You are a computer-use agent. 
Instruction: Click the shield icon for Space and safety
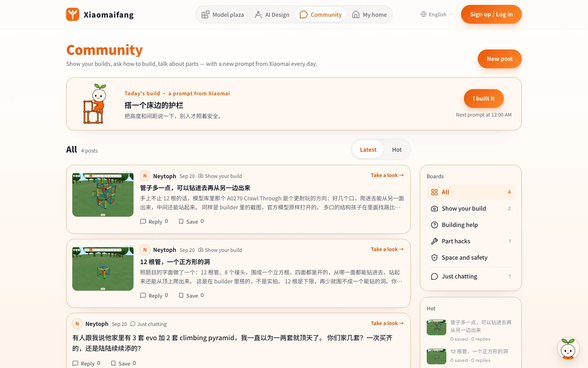(x=434, y=258)
